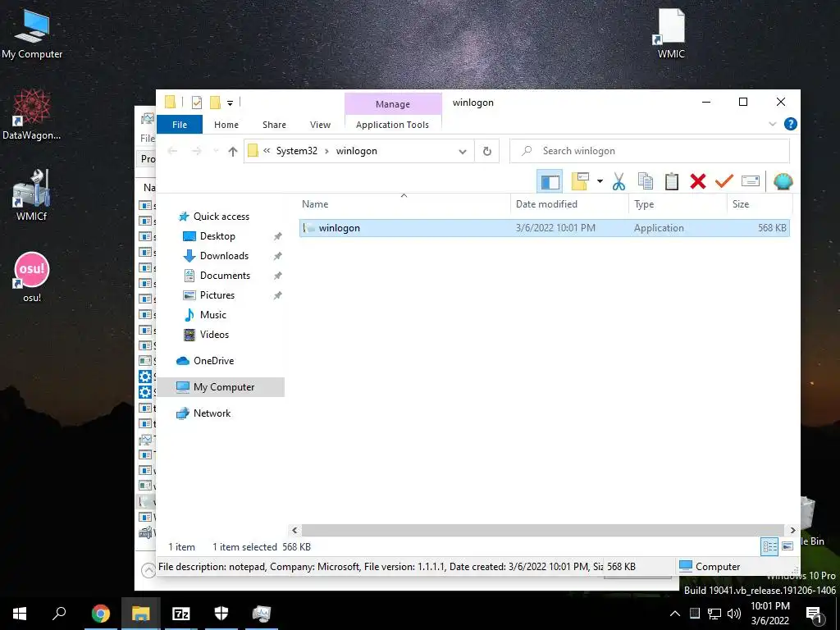This screenshot has height=630, width=840.
Task: Open the View ribbon tab
Action: point(320,125)
